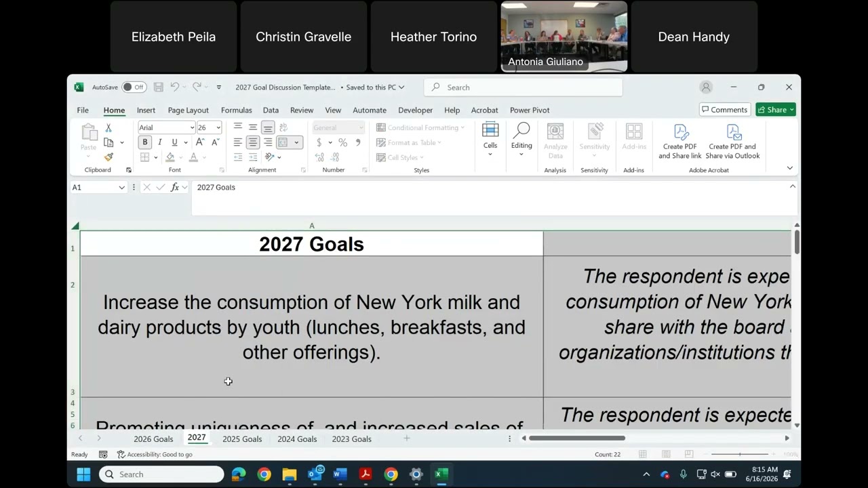Open Excel from the Windows taskbar
This screenshot has width=868, height=488.
441,474
